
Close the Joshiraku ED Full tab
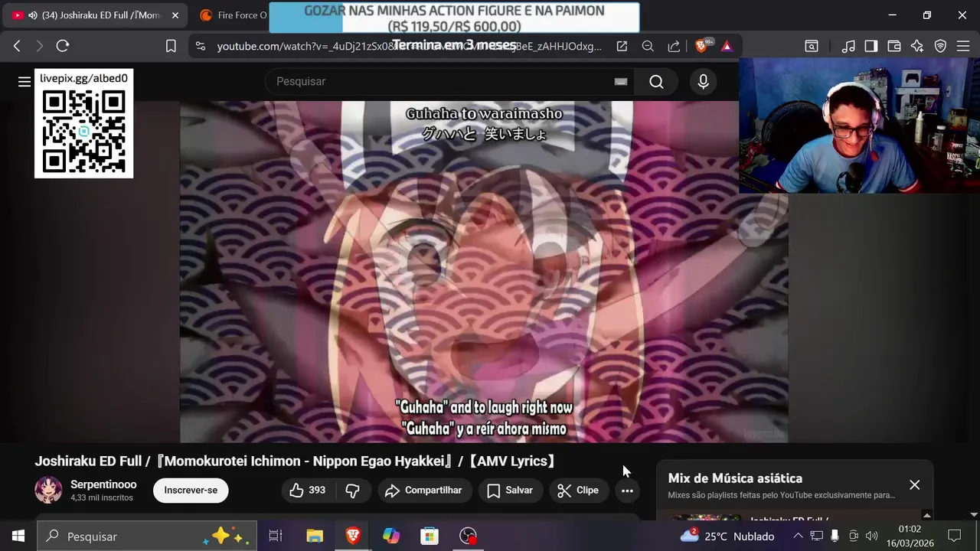coord(175,15)
